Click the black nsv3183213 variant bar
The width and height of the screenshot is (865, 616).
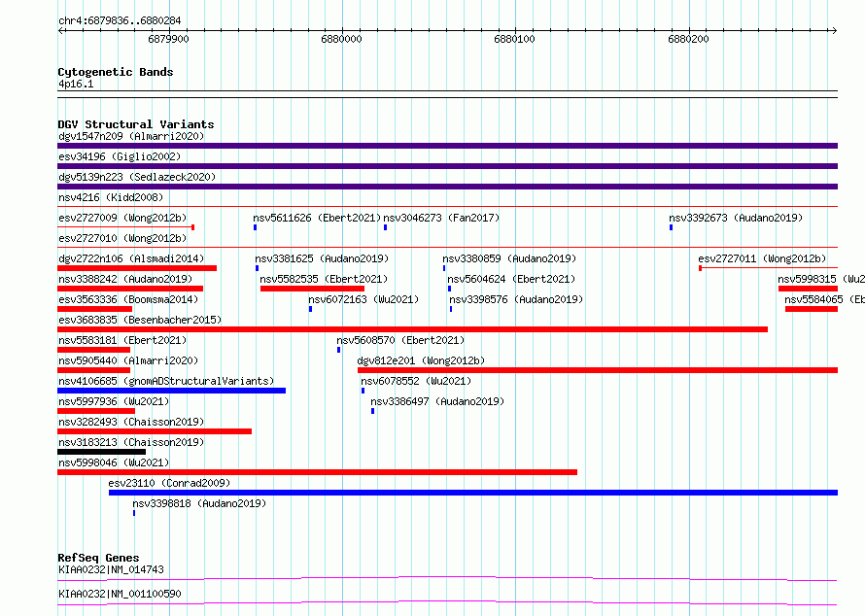(x=101, y=452)
